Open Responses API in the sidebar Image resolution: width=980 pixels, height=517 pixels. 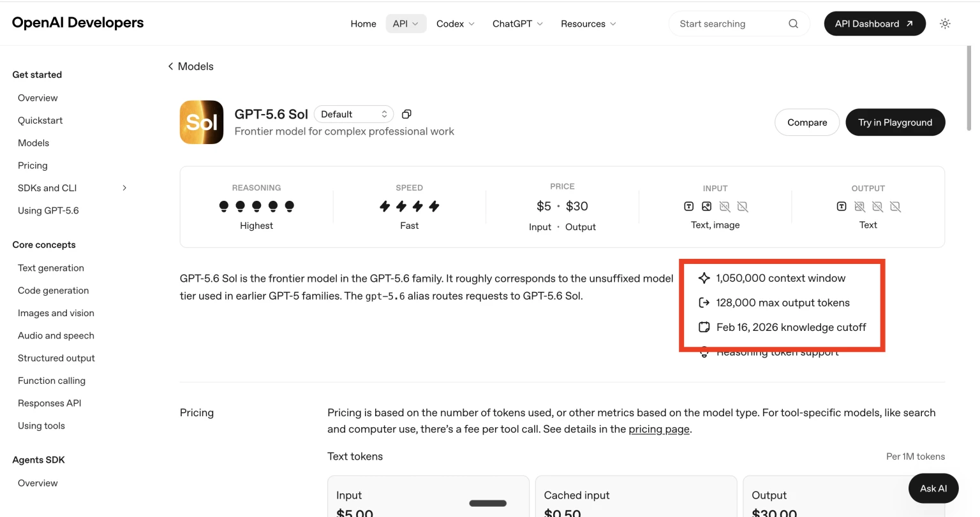click(50, 404)
